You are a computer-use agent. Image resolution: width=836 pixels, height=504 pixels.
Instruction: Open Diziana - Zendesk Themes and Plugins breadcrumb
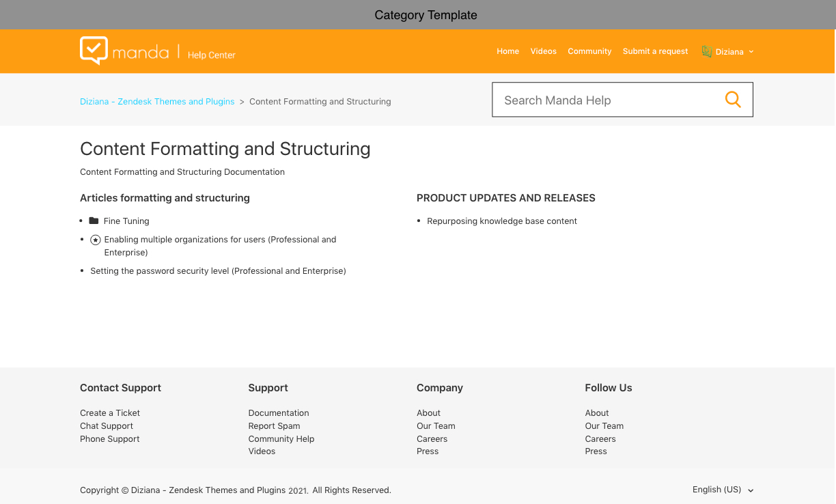click(x=157, y=101)
